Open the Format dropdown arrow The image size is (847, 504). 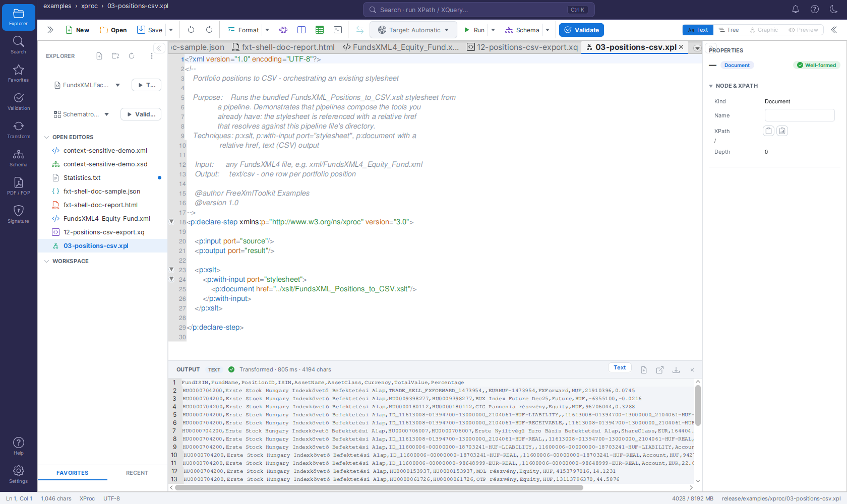[267, 30]
